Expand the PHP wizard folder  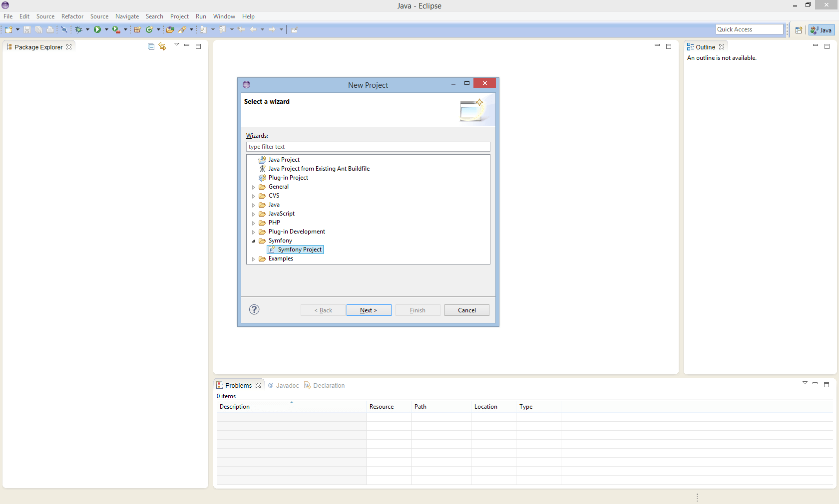point(253,223)
